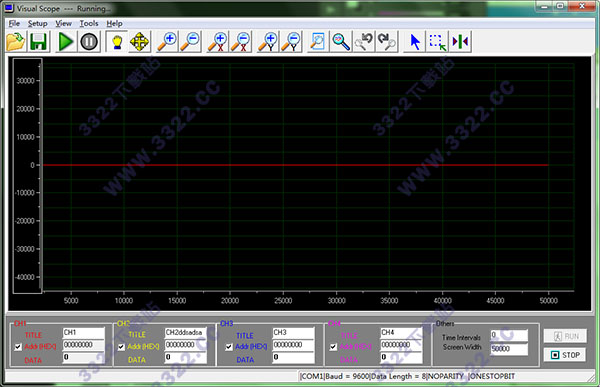Click the CH3 address field
Image resolution: width=600 pixels, height=387 pixels.
[x=293, y=345]
